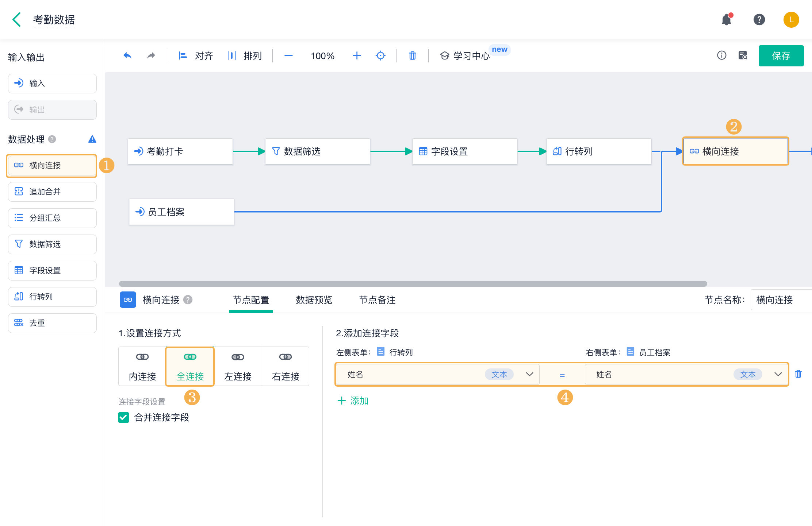Delete the selected node with the toolbar trash icon
The width and height of the screenshot is (812, 526).
coord(413,55)
